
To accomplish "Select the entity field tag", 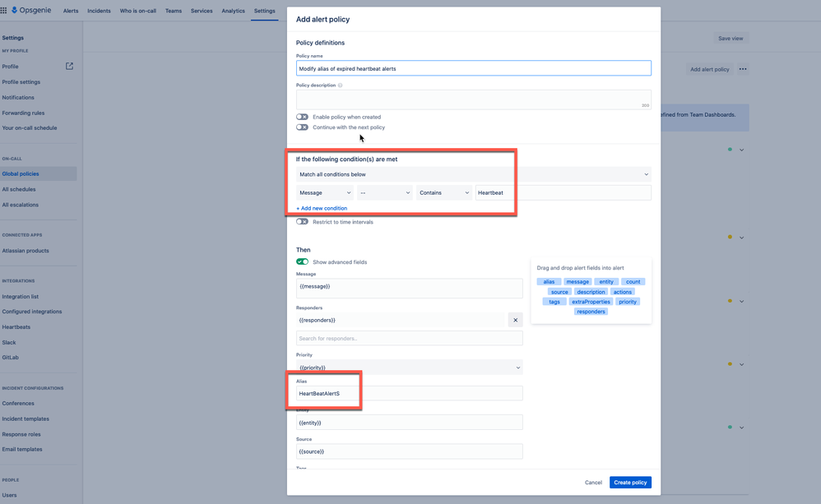I will [606, 281].
